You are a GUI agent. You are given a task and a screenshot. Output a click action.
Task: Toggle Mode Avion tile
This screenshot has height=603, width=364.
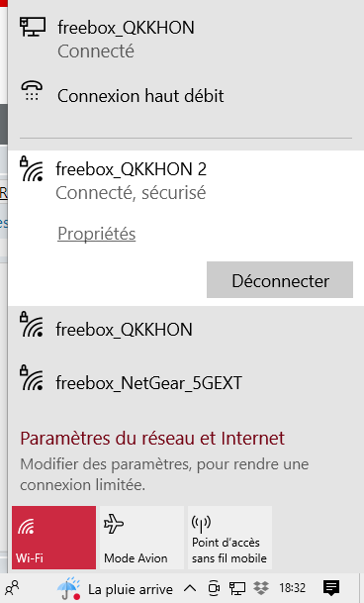click(x=141, y=538)
